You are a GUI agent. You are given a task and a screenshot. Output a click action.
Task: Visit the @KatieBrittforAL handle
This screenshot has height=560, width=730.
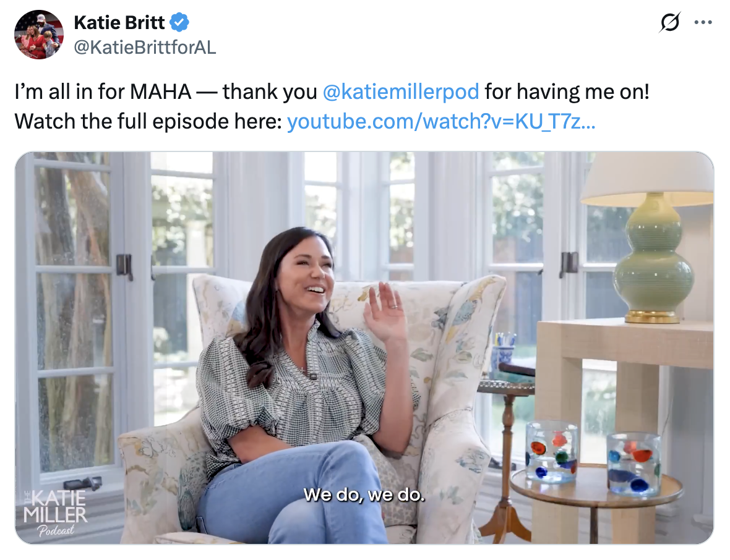pyautogui.click(x=145, y=47)
